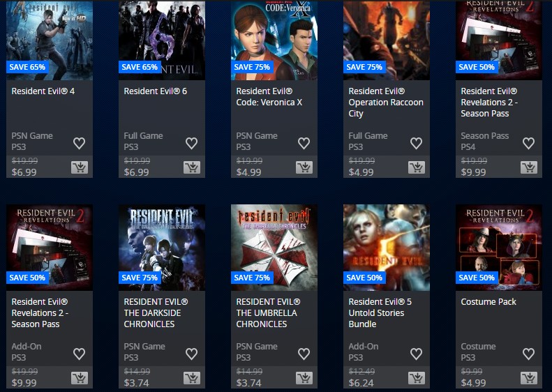Toggle wishlist heart for Resident Evil 6
The width and height of the screenshot is (552, 392).
[x=191, y=143]
